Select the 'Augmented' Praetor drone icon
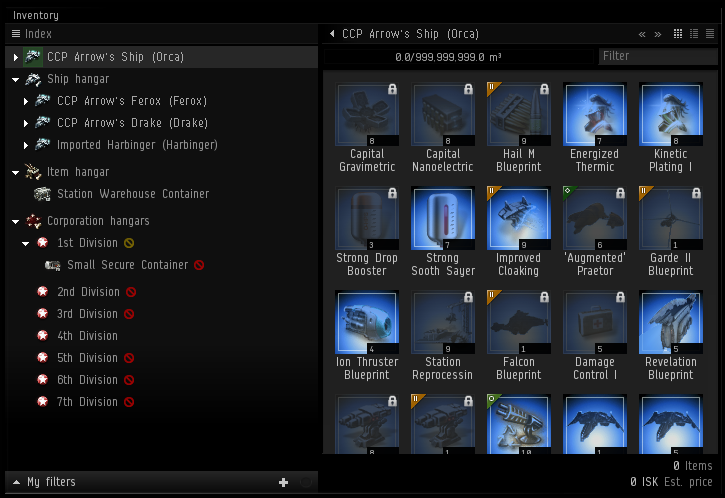 595,218
